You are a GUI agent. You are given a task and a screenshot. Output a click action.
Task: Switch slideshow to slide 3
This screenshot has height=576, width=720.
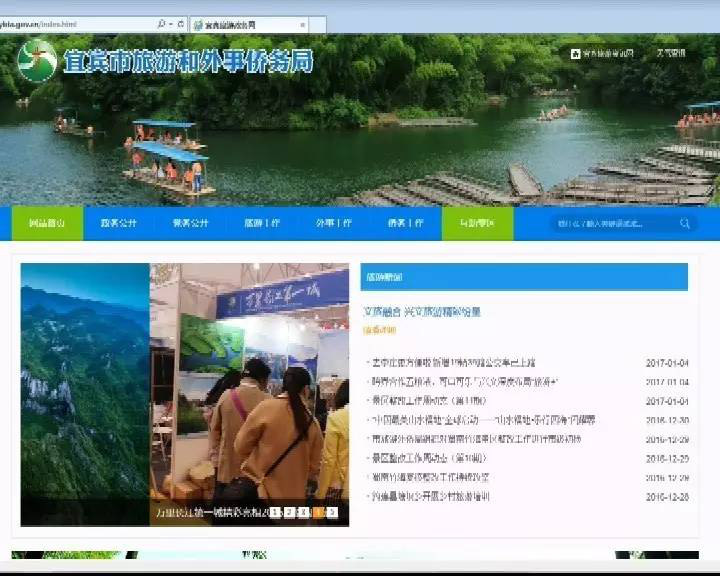pos(304,512)
